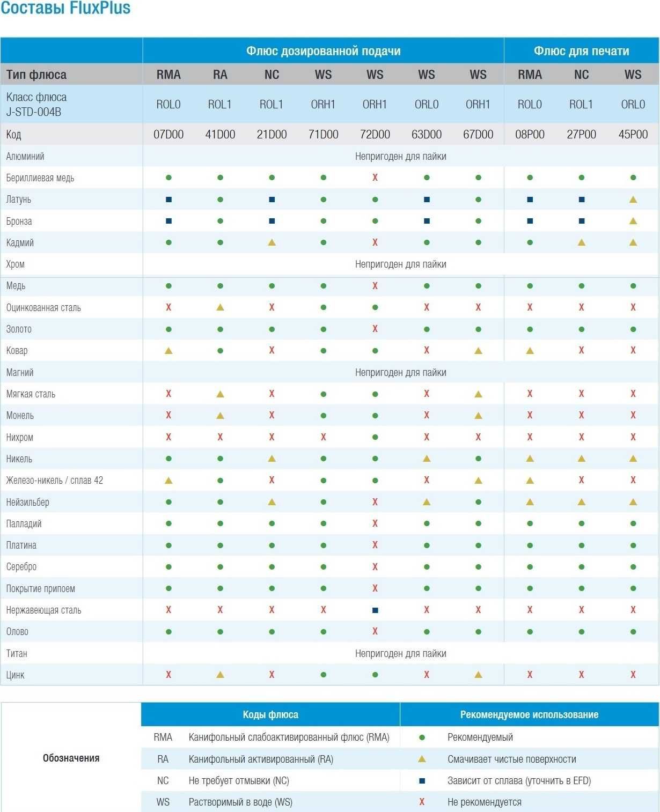Screen dimensions: 660x812
Task: Click flux class ROL1 above code 27P00
Action: click(x=581, y=105)
